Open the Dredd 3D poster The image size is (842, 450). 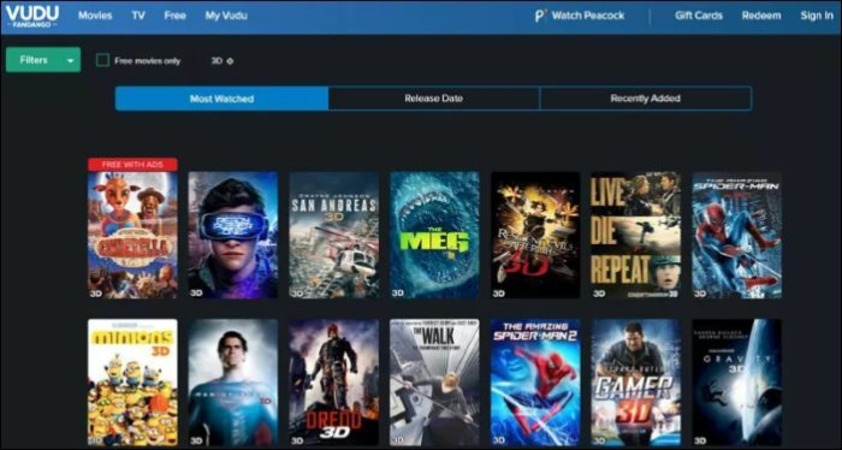coord(334,382)
